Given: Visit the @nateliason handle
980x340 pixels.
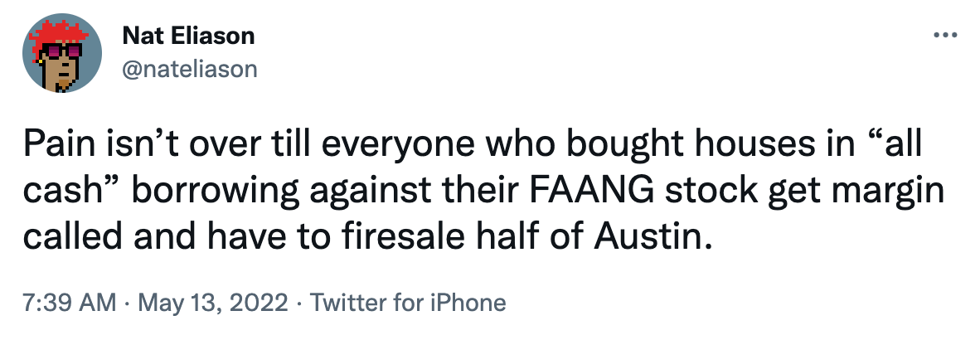Looking at the screenshot, I should 189,68.
